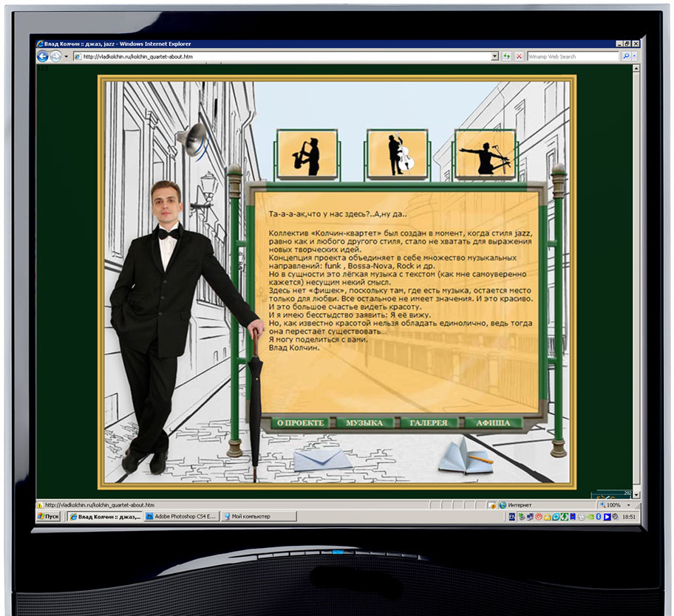The width and height of the screenshot is (674, 616).
Task: Click the vertical scrollbar up arrow
Action: pyautogui.click(x=636, y=68)
